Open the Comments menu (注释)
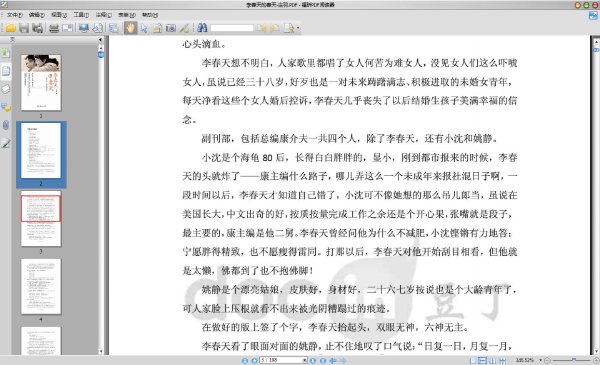The height and width of the screenshot is (365, 600). (103, 15)
